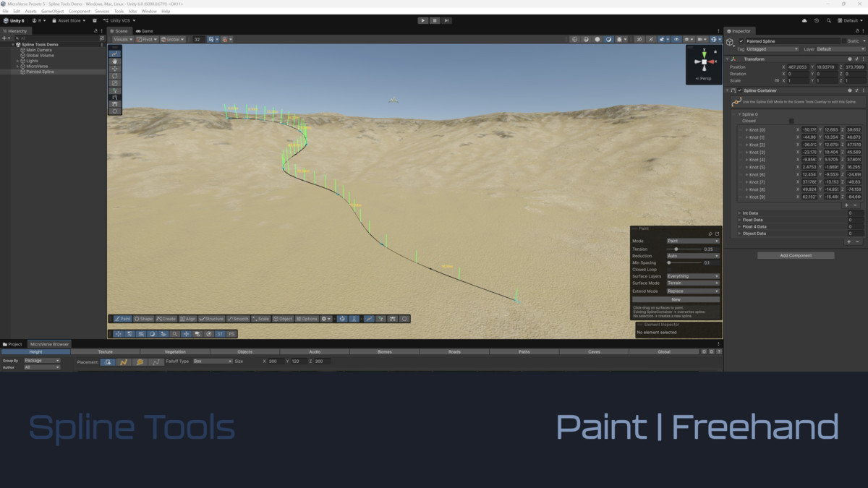Click the New button in Paint panel
Image resolution: width=868 pixels, height=488 pixels.
coord(676,299)
